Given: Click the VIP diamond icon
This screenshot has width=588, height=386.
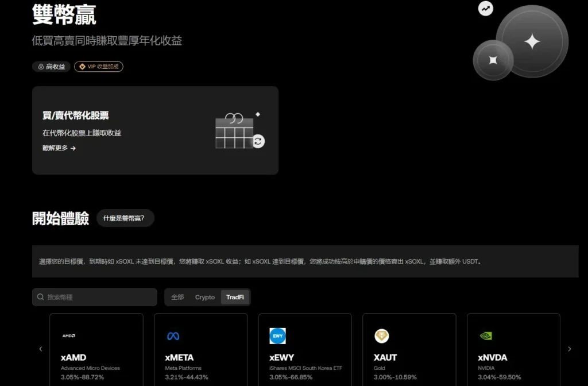Looking at the screenshot, I should coord(82,67).
